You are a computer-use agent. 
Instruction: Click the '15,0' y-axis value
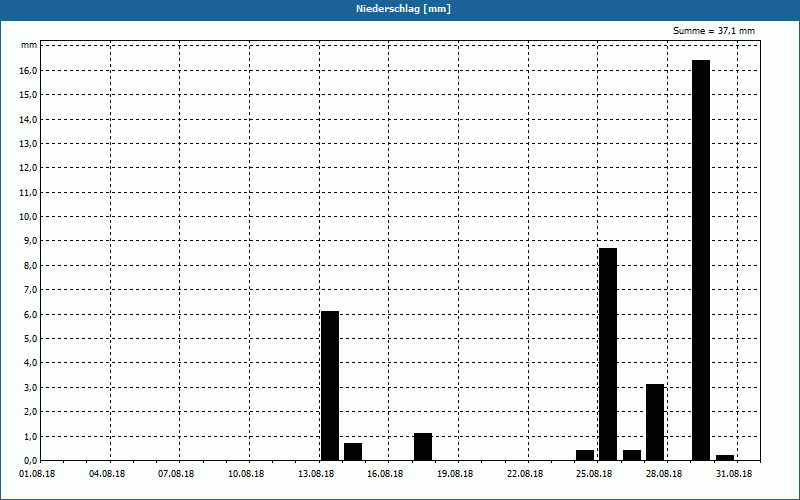click(29, 95)
